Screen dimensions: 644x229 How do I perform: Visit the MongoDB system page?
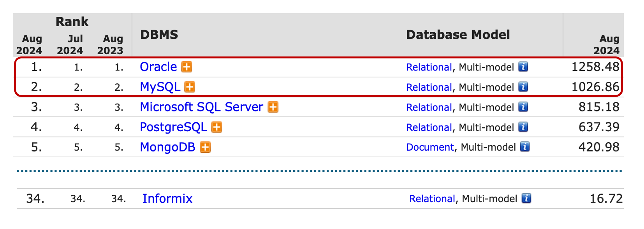(x=167, y=147)
